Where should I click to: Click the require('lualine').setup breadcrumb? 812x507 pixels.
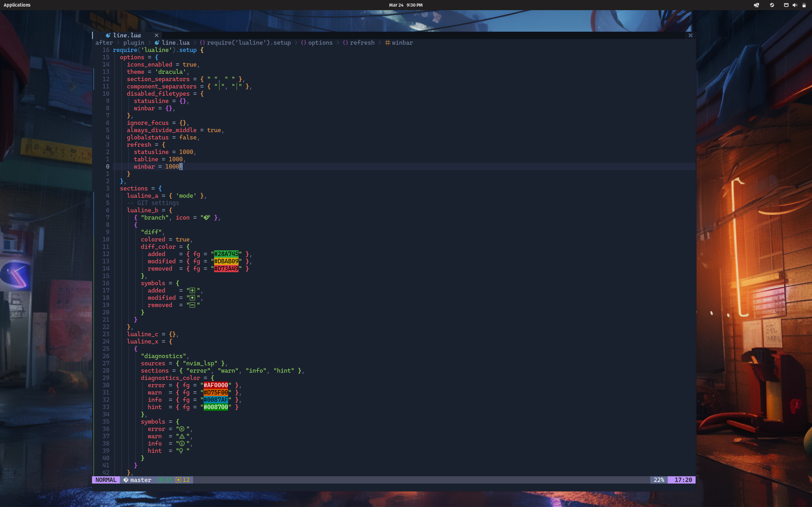pyautogui.click(x=249, y=42)
